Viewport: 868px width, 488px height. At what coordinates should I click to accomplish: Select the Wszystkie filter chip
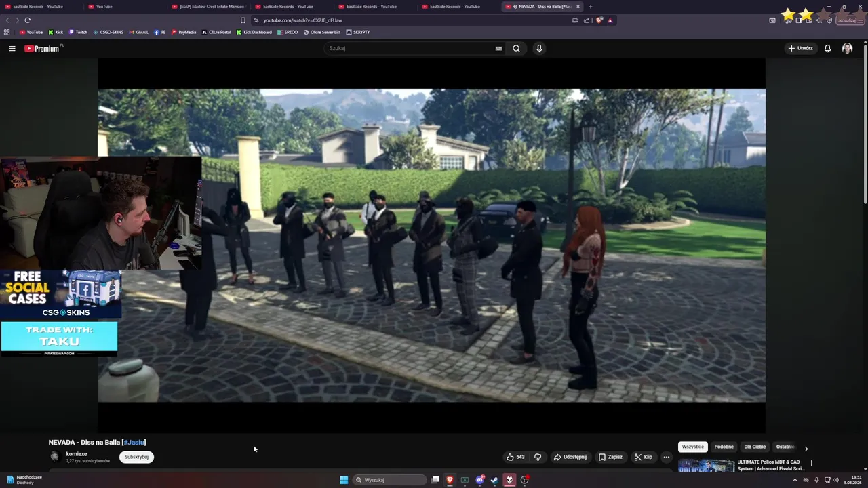click(693, 447)
